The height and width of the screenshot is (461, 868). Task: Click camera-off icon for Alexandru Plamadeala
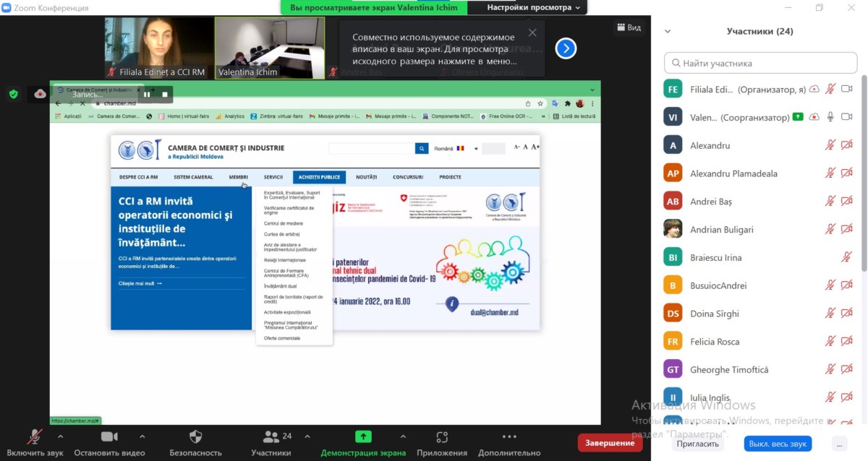tap(847, 173)
